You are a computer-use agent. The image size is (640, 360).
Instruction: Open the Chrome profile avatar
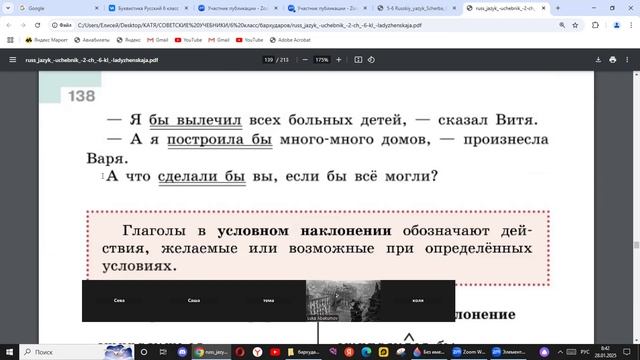pos(616,25)
